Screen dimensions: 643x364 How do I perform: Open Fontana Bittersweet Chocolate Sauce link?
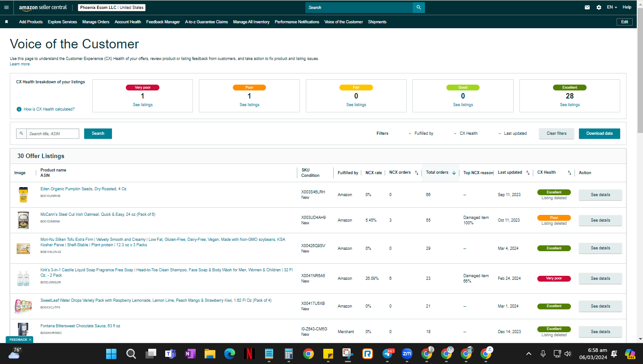80,326
